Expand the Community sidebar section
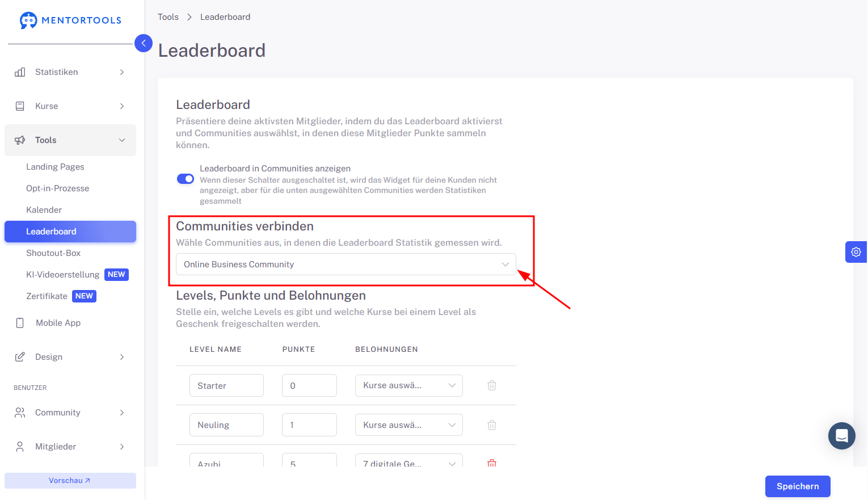This screenshot has height=500, width=868. pyautogui.click(x=70, y=413)
